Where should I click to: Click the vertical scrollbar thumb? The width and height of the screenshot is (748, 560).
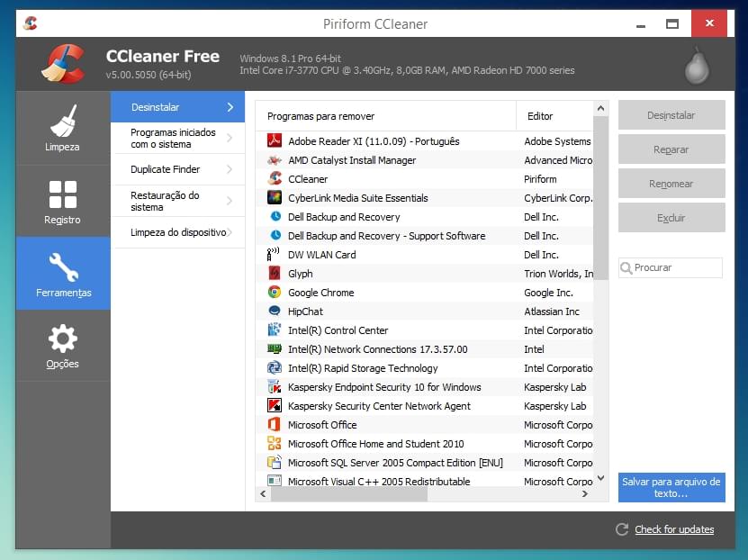pyautogui.click(x=600, y=198)
